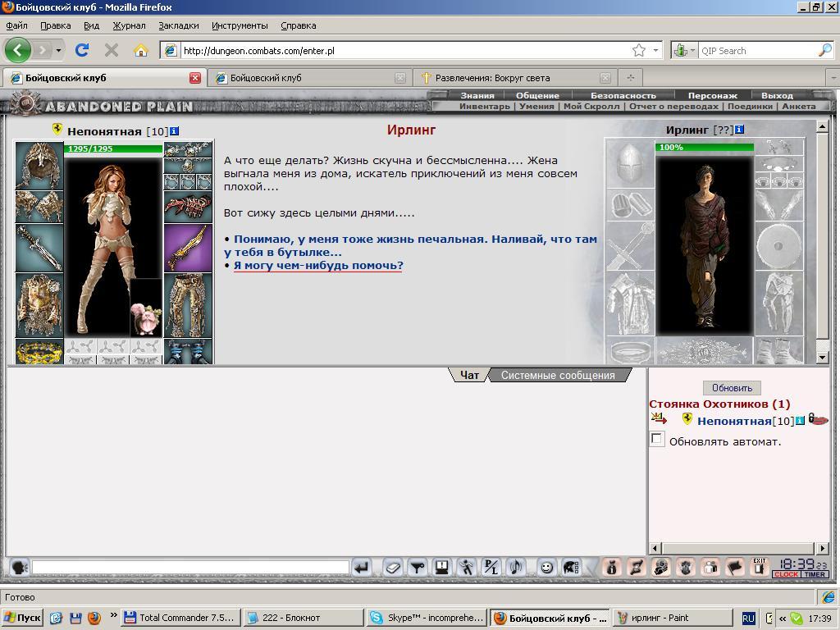
Task: Open the Файл menu
Action: (x=16, y=25)
